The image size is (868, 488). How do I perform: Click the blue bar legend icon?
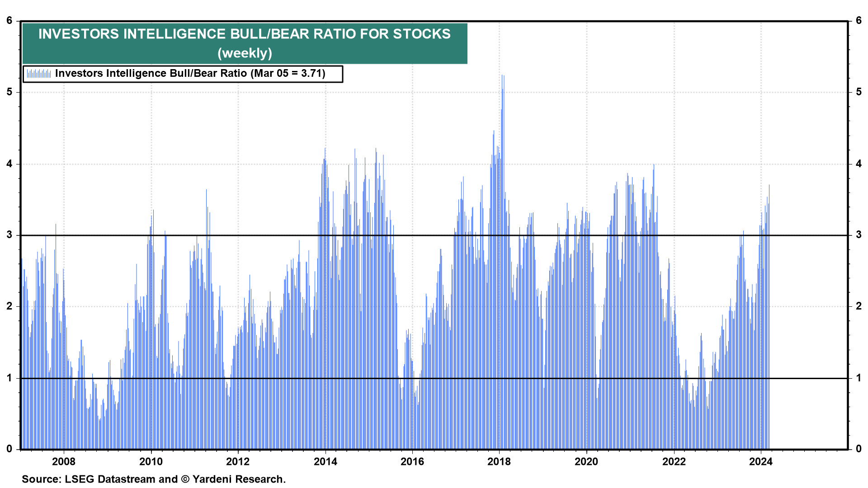point(38,74)
